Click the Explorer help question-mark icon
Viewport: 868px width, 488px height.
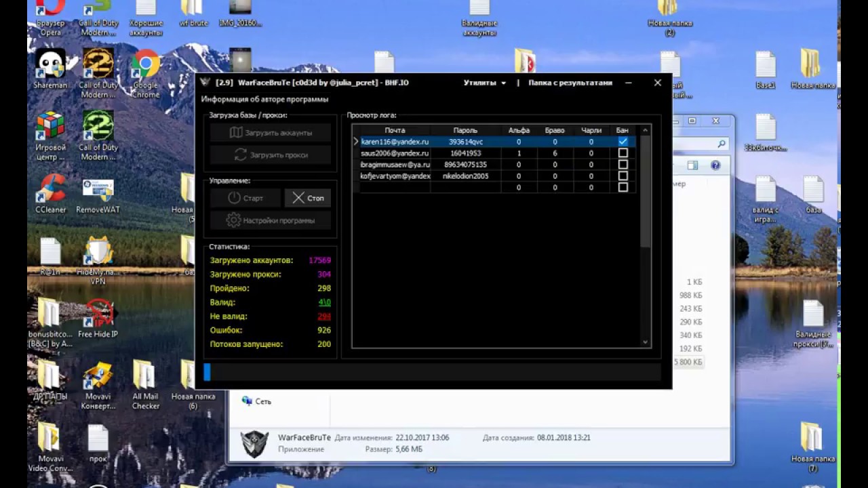(x=715, y=165)
